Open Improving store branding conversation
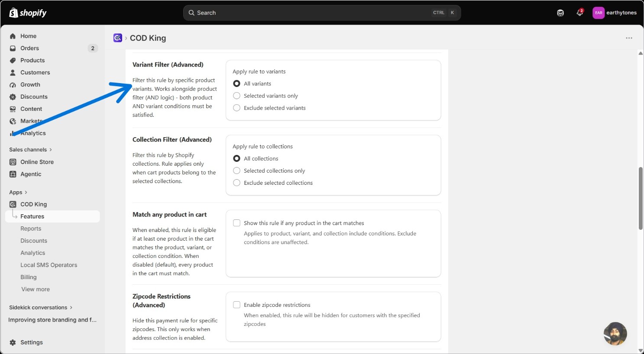 (x=52, y=320)
